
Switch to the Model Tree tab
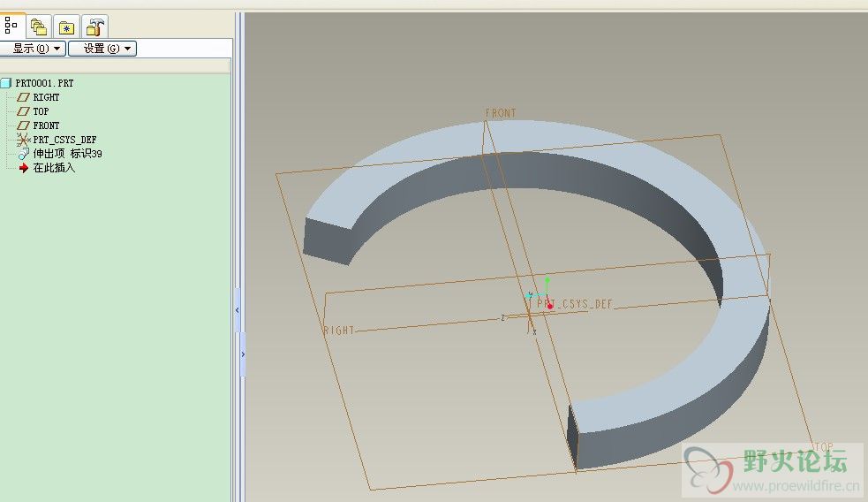11,26
